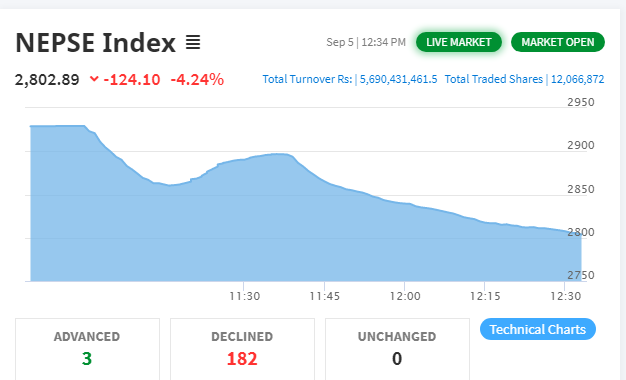The height and width of the screenshot is (380, 626).
Task: Select the DECLINED stocks box
Action: [x=242, y=349]
